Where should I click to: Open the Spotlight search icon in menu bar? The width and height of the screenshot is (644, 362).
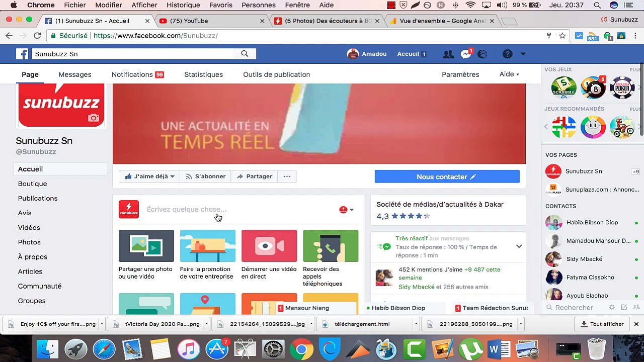[x=597, y=5]
